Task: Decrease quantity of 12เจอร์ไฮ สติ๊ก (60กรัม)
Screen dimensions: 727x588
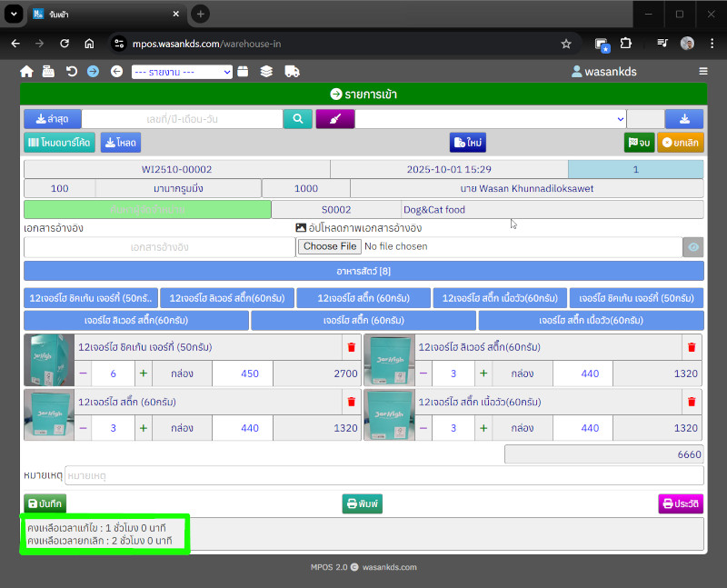Action: pos(84,428)
